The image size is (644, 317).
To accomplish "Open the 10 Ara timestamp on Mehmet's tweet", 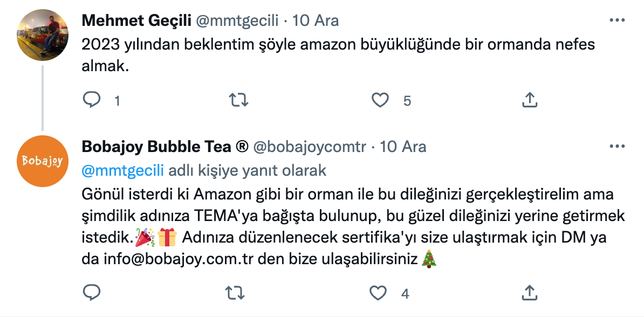I will coord(315,21).
